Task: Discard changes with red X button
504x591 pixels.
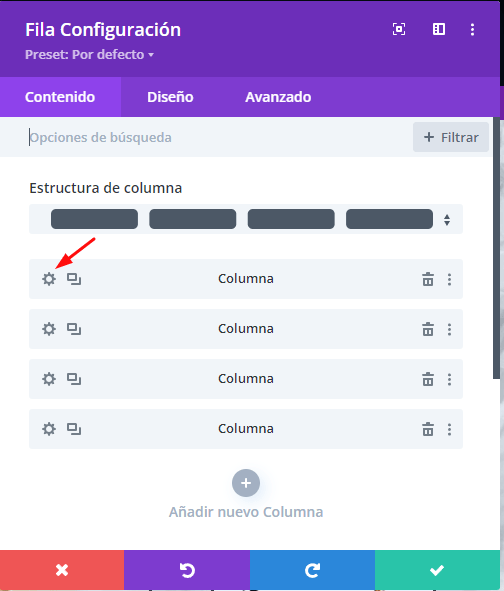Action: pyautogui.click(x=62, y=570)
